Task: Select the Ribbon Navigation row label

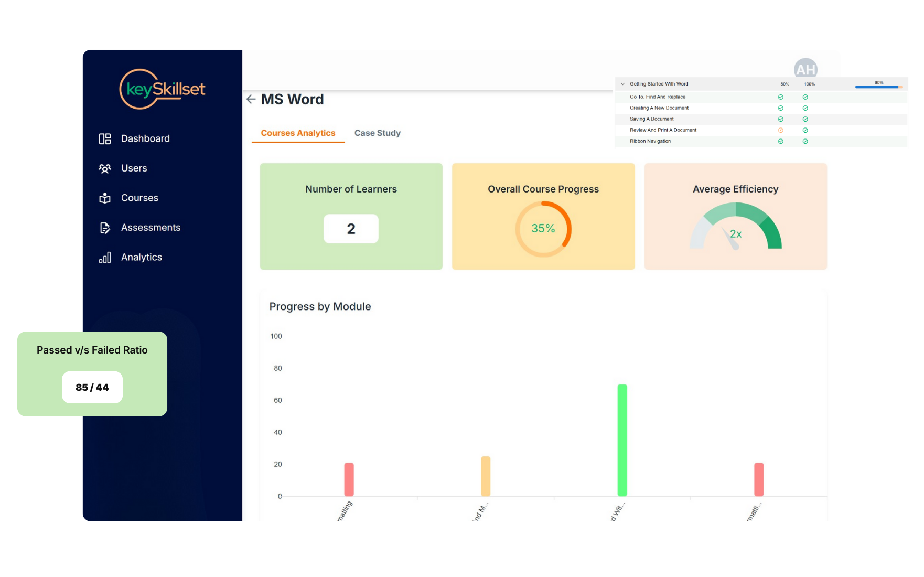Action: 650,141
